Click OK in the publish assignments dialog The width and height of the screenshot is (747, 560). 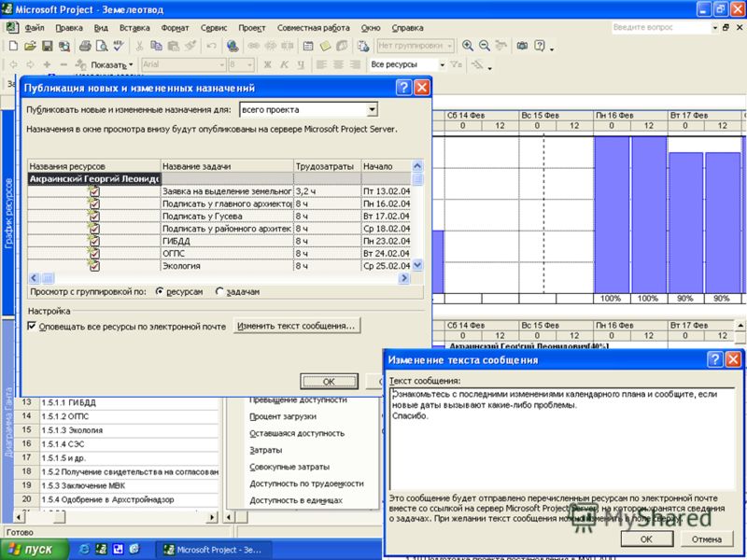coord(330,382)
